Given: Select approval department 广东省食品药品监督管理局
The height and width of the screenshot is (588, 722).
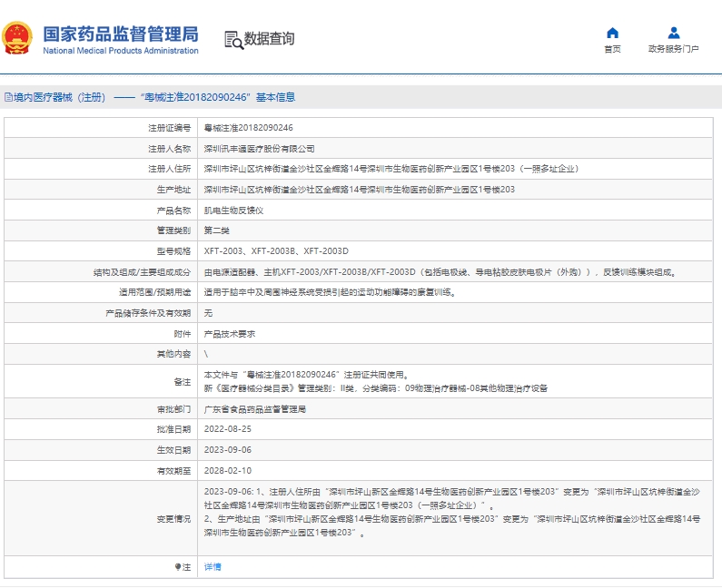Looking at the screenshot, I should (255, 409).
